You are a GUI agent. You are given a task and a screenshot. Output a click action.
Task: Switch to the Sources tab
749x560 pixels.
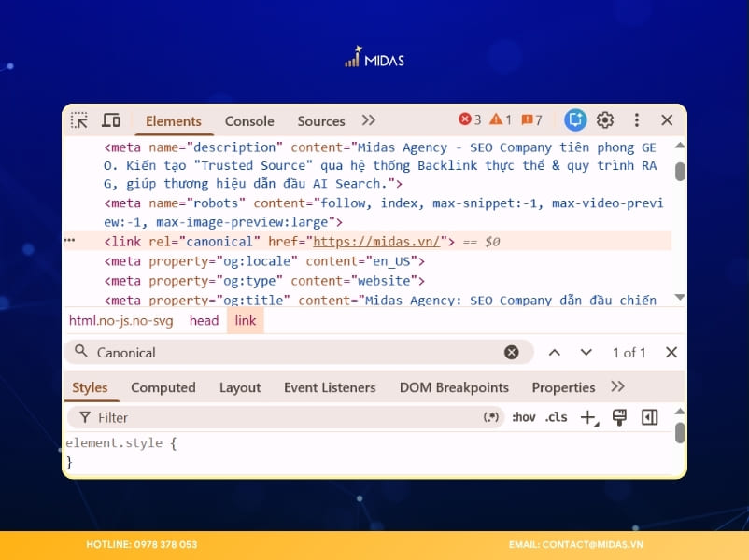click(x=321, y=121)
